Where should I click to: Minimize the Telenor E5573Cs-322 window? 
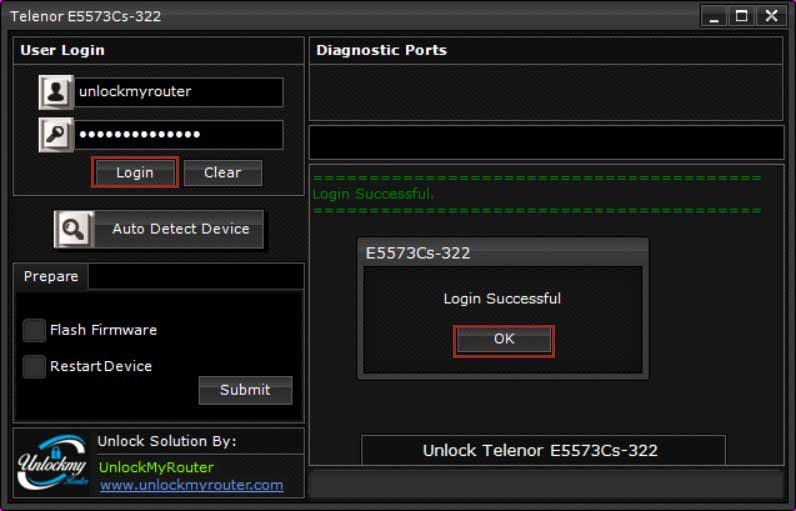coord(714,16)
